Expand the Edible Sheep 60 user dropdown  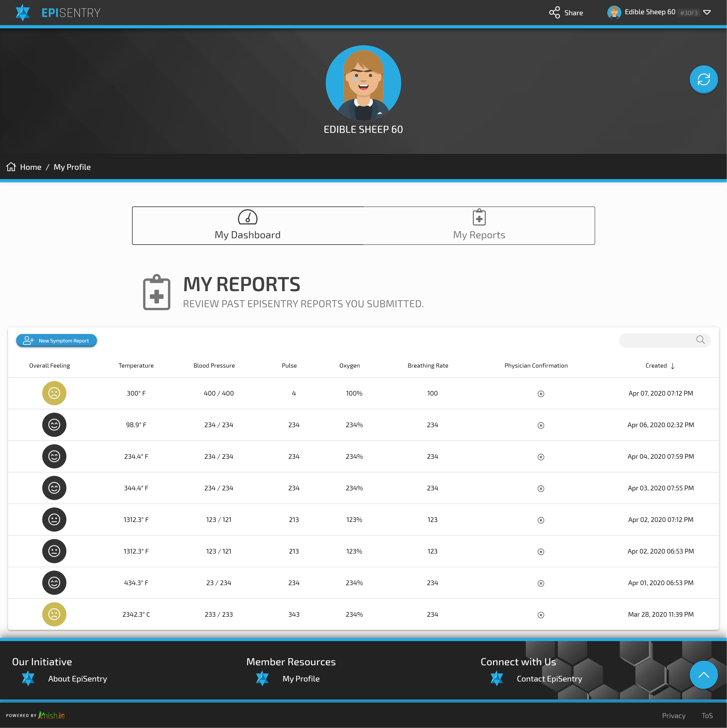coord(707,12)
